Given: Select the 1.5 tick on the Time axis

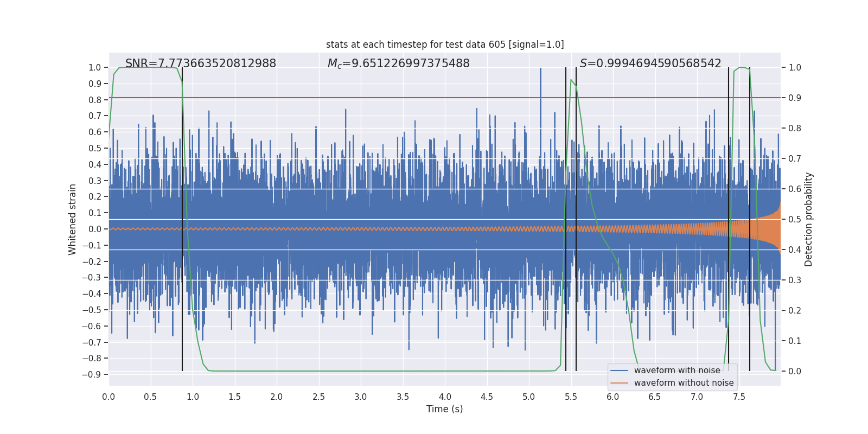Looking at the screenshot, I should click(234, 397).
